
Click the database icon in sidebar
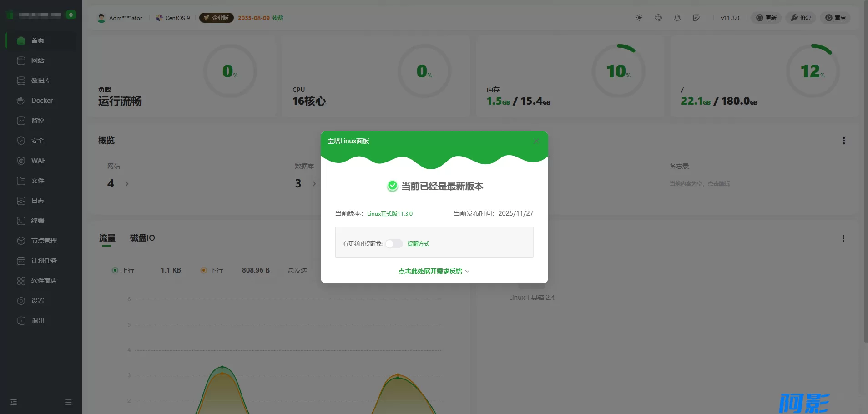click(x=21, y=81)
